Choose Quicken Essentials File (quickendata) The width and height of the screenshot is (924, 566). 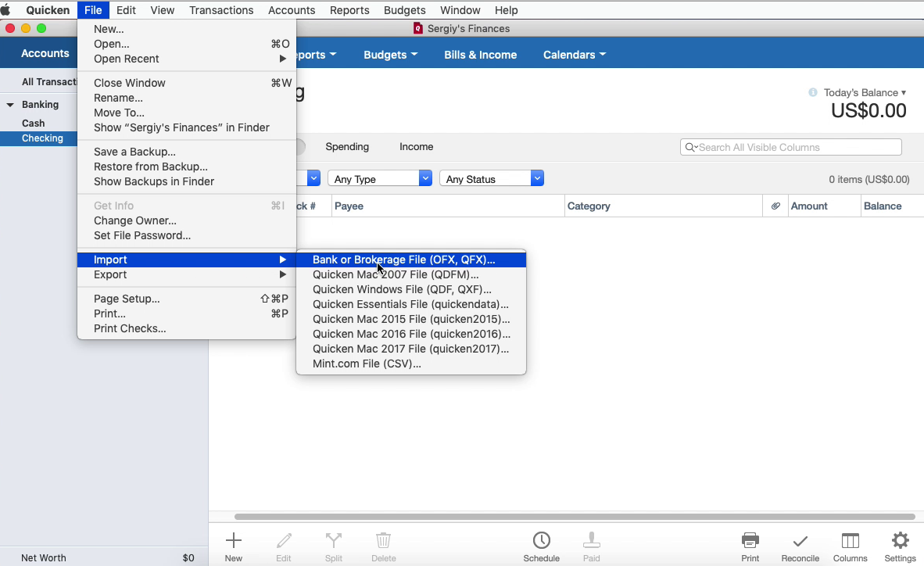(x=410, y=304)
